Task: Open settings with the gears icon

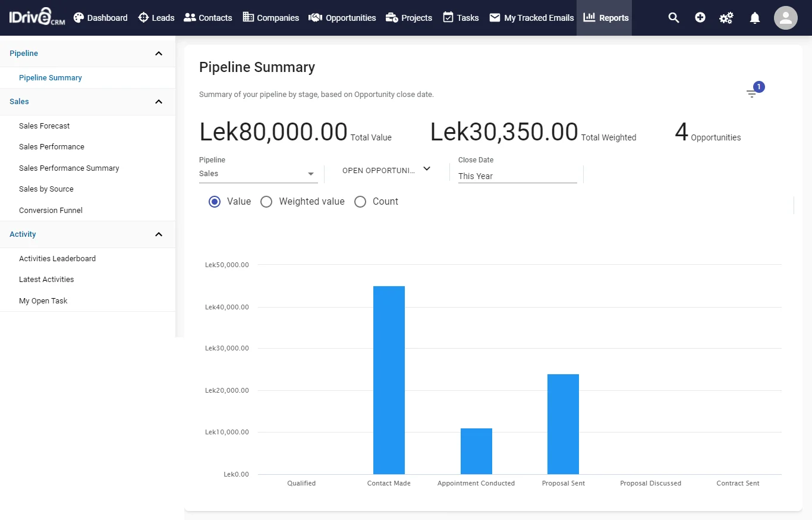Action: [x=726, y=18]
